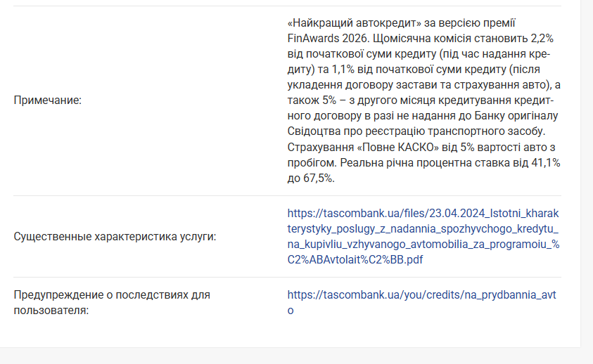Screen dimensions: 593x364
Task: Click the 'C2%ABAvtolait%C2%BB.pdf' link ending
Action: (x=355, y=259)
